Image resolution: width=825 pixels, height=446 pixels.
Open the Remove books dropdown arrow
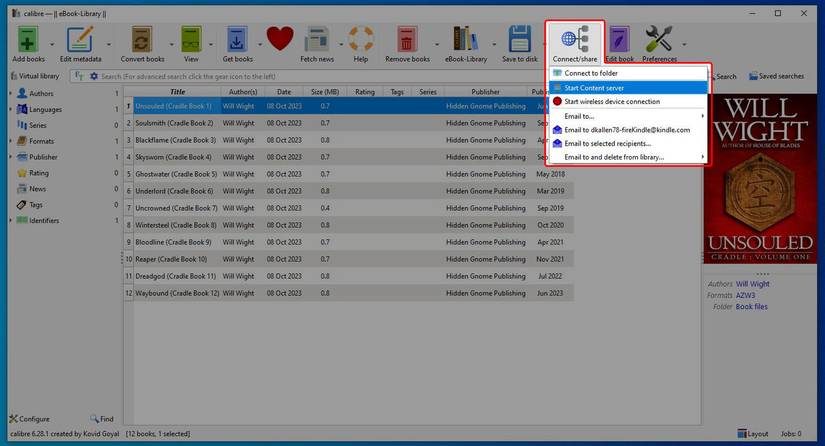pyautogui.click(x=437, y=44)
